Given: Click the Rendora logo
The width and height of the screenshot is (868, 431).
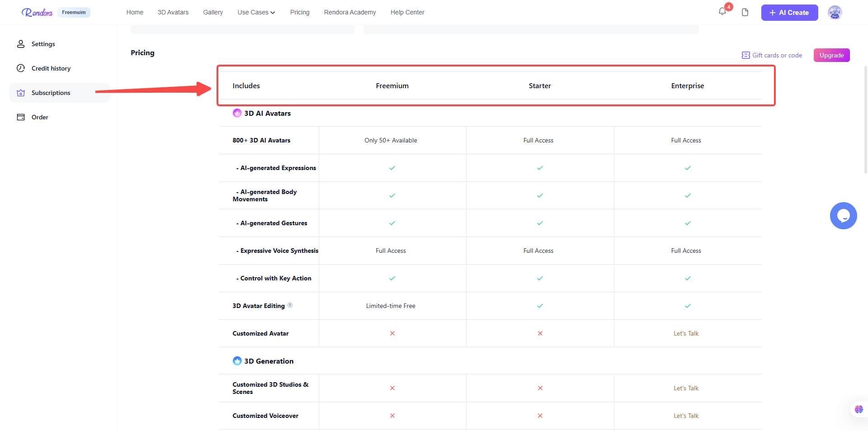Looking at the screenshot, I should coord(37,12).
